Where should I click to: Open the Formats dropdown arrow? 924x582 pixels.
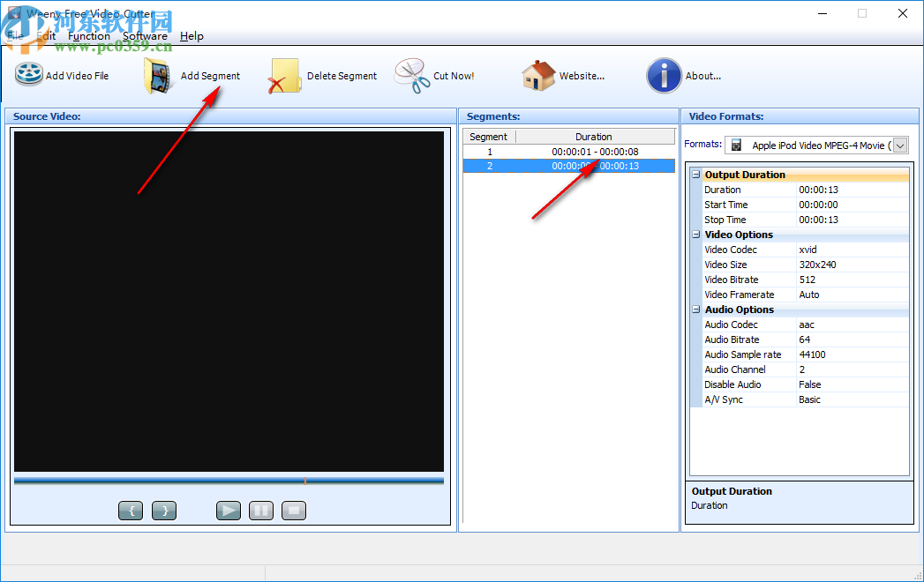900,145
